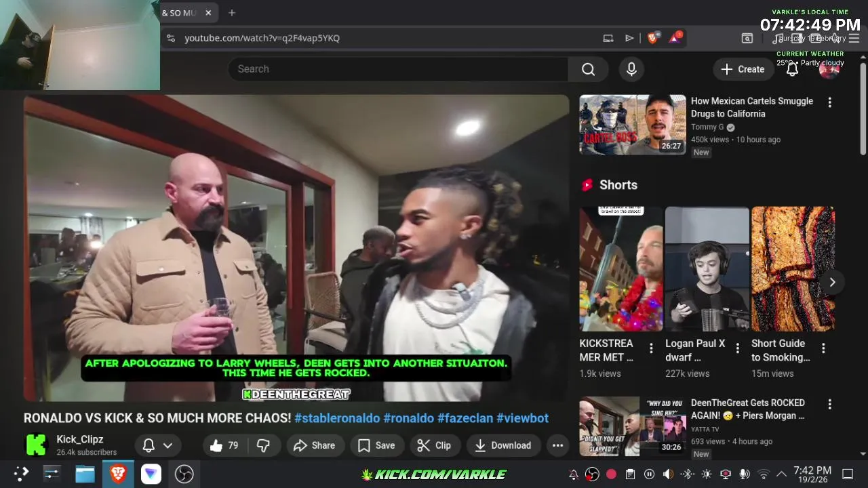The image size is (868, 488).
Task: Open Logan Paul X dwarf short thumbnail
Action: pos(707,269)
